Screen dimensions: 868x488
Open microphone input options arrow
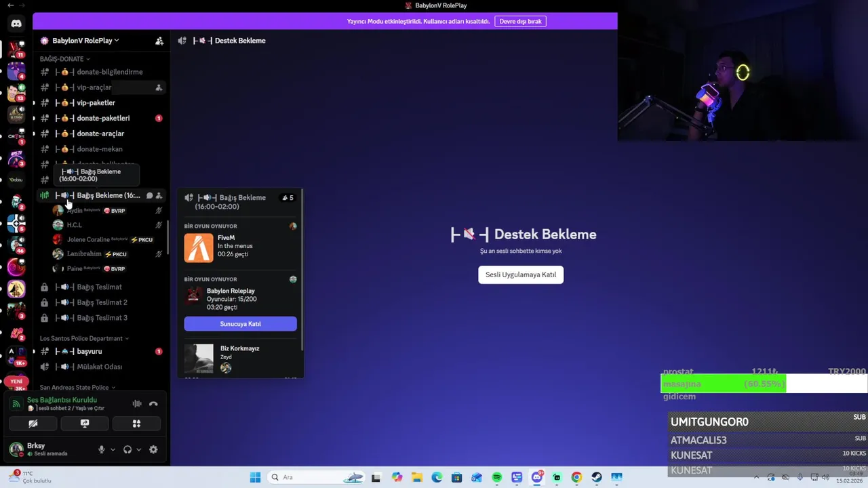click(x=113, y=449)
